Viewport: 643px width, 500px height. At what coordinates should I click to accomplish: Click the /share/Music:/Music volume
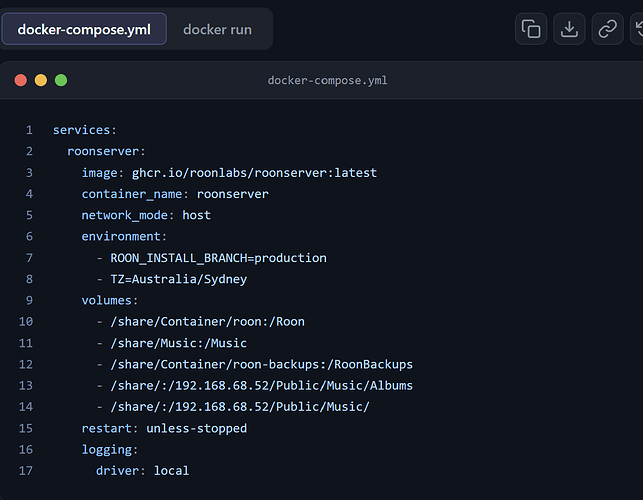tap(179, 343)
